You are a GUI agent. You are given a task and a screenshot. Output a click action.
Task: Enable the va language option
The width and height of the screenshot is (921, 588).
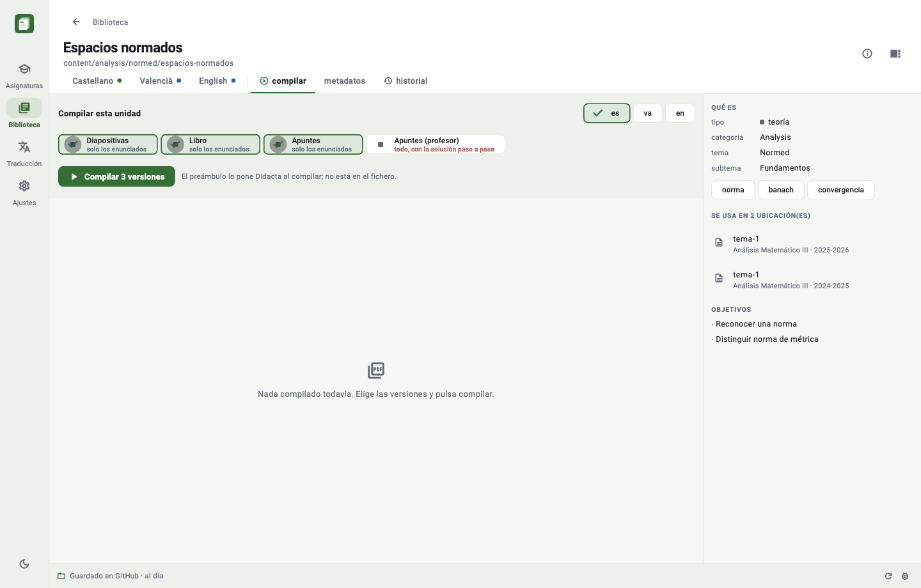pyautogui.click(x=648, y=113)
